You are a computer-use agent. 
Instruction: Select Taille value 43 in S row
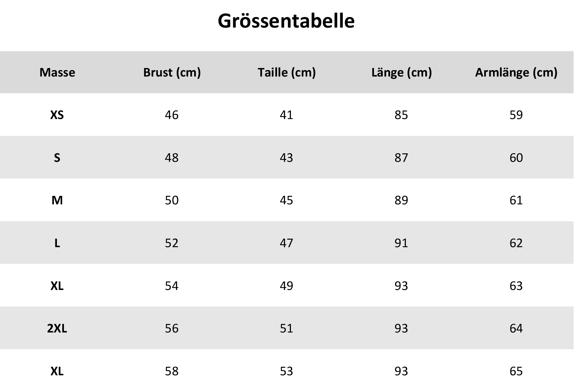286,158
